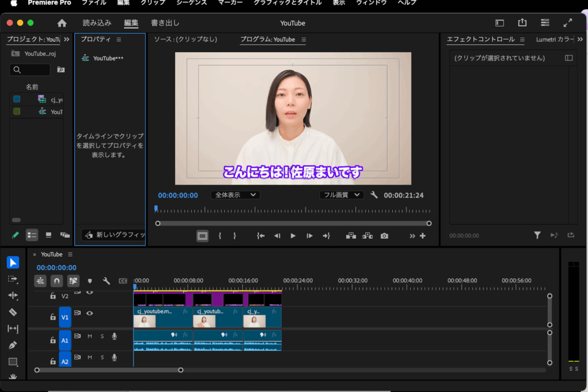
Task: Open the 全体表示 zoom level dropdown
Action: pyautogui.click(x=235, y=195)
